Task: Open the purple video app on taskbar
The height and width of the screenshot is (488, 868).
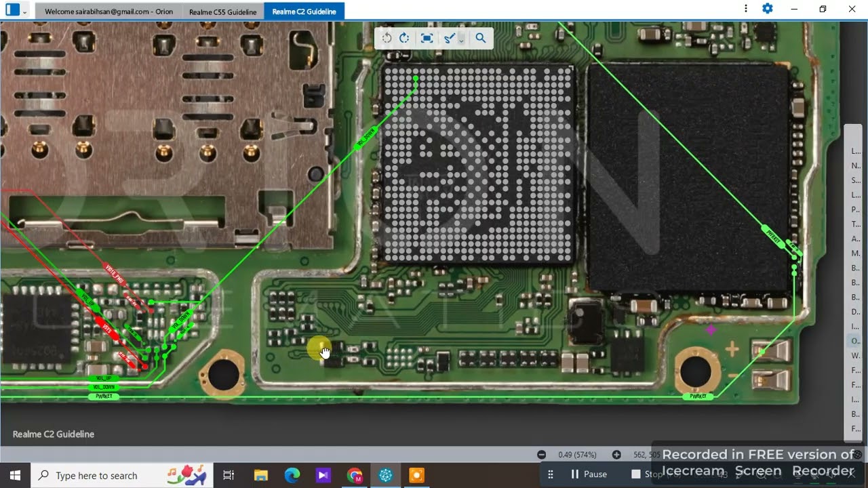Action: 323,475
